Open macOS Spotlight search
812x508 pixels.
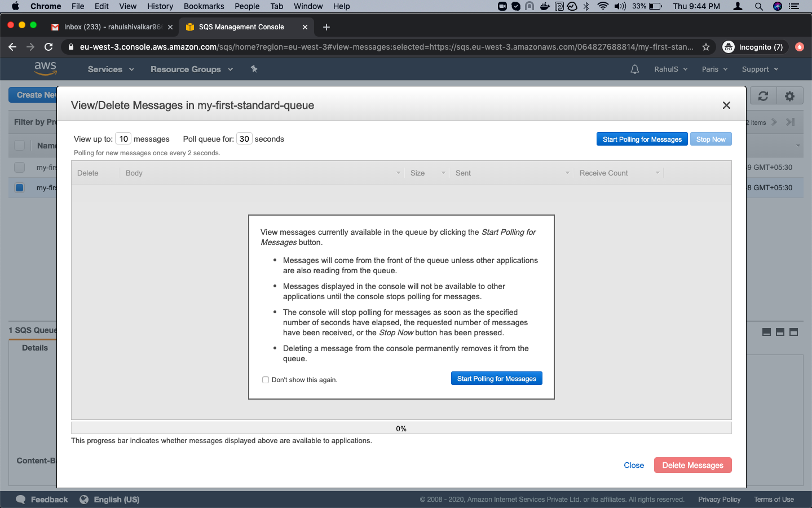759,6
